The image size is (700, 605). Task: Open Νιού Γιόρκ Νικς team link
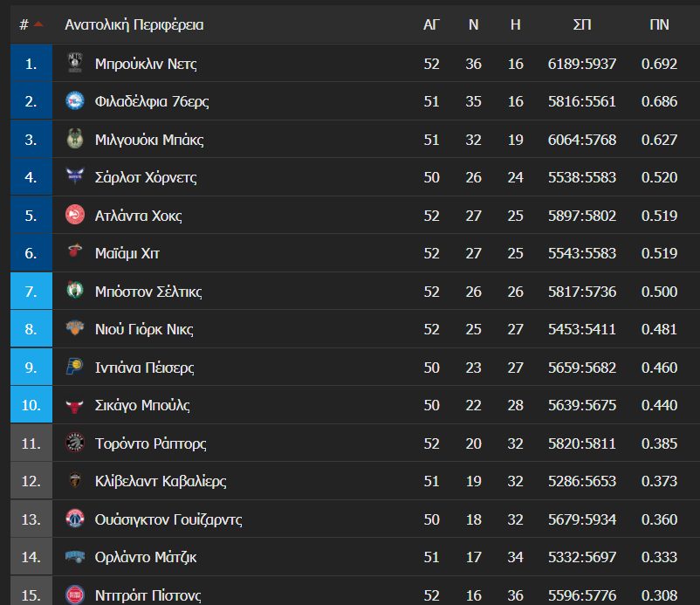144,329
